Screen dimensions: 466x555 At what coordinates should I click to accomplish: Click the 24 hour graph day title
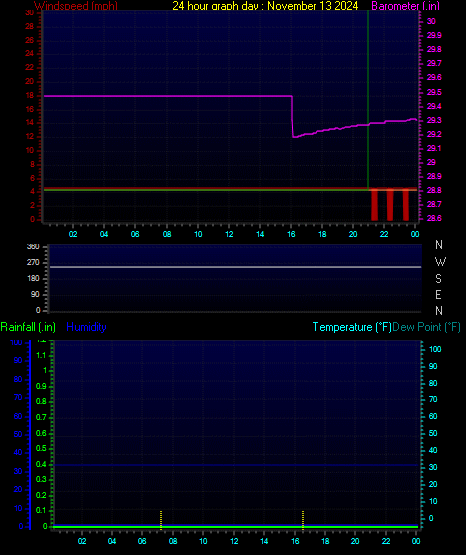pos(265,6)
